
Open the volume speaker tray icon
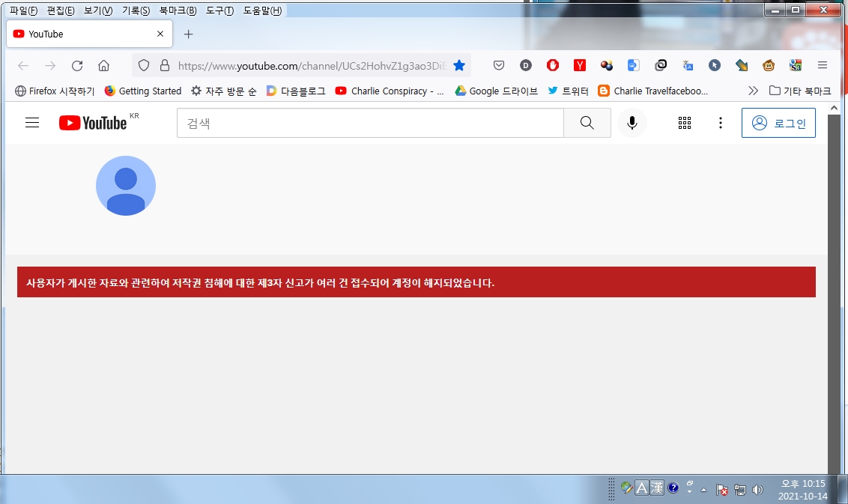pos(757,490)
